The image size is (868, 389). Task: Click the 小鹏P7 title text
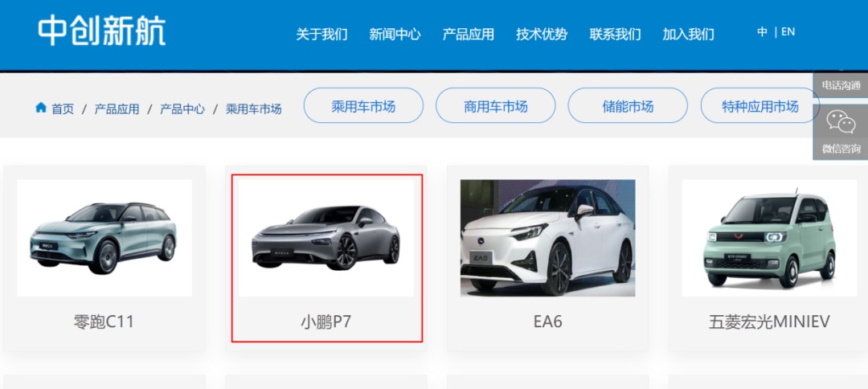coord(325,321)
